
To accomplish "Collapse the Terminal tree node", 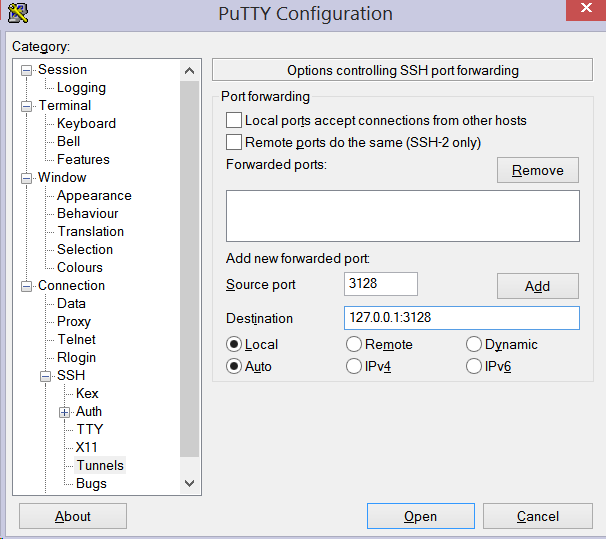I will click(x=26, y=106).
